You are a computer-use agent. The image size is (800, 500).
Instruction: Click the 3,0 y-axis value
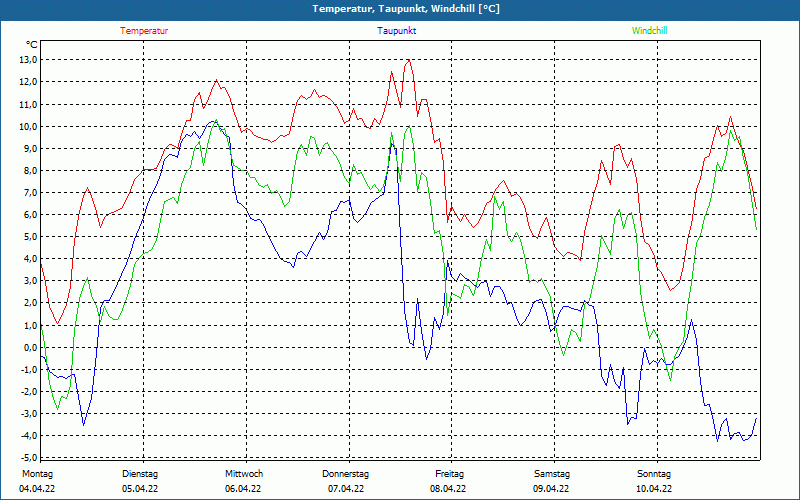point(31,281)
